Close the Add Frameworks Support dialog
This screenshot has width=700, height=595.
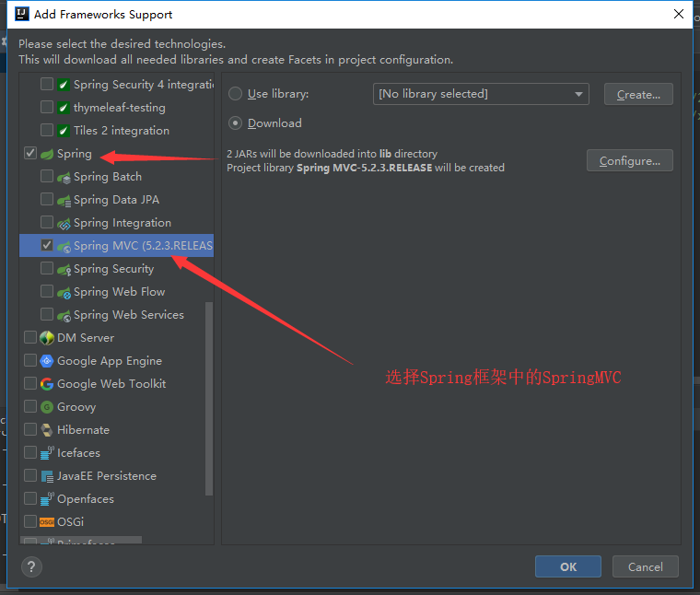[x=679, y=14]
